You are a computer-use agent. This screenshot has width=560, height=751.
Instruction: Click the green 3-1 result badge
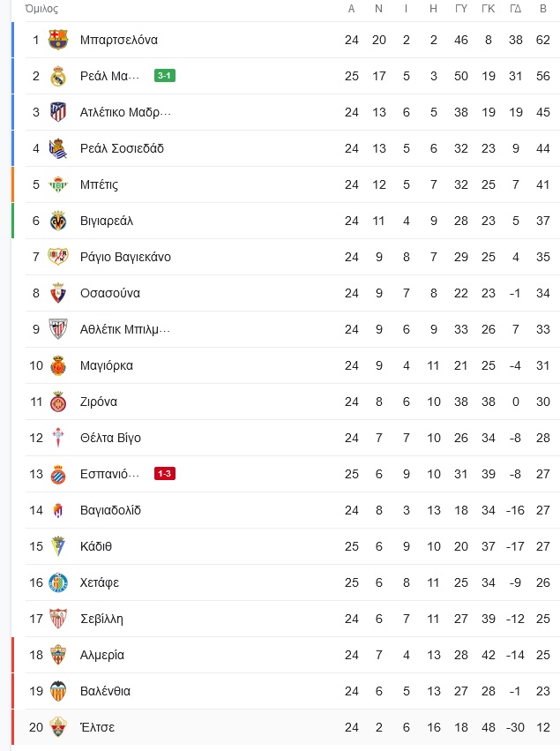click(x=165, y=76)
